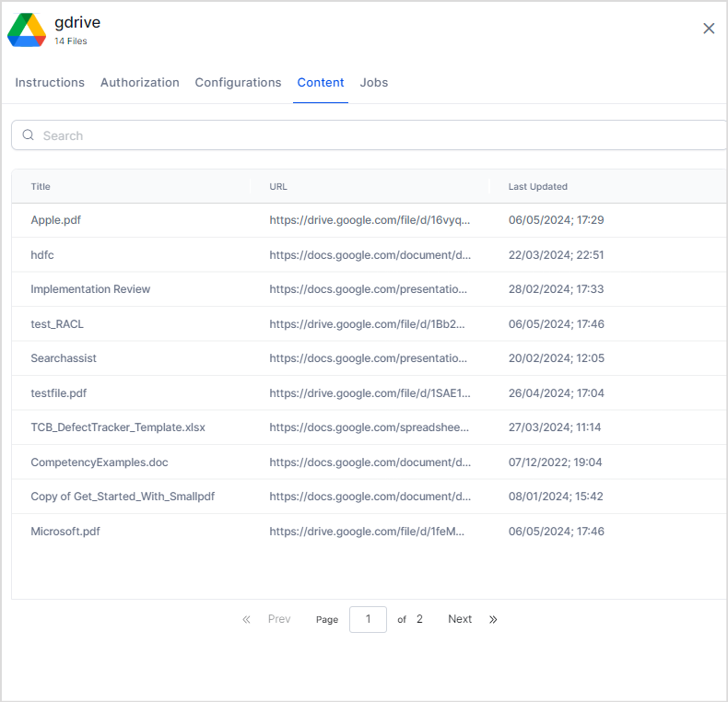Open the TCB_DefectTracker_Template.xlsx spreadsheet URL

[370, 427]
